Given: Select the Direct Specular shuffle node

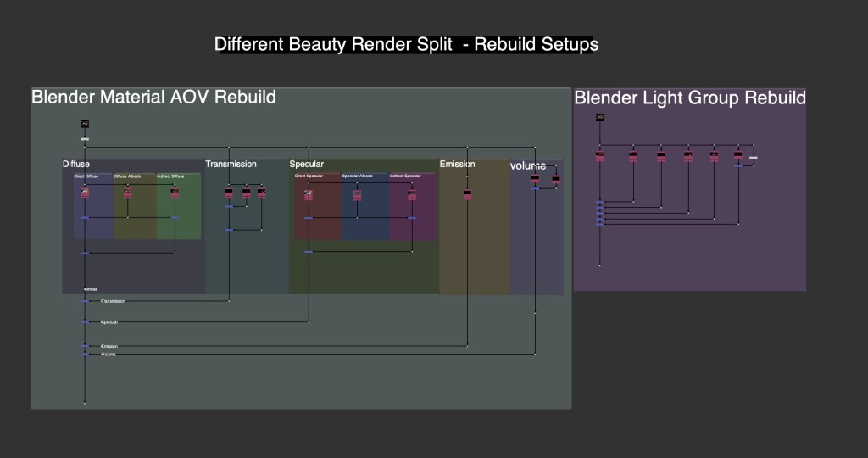Looking at the screenshot, I should (309, 194).
